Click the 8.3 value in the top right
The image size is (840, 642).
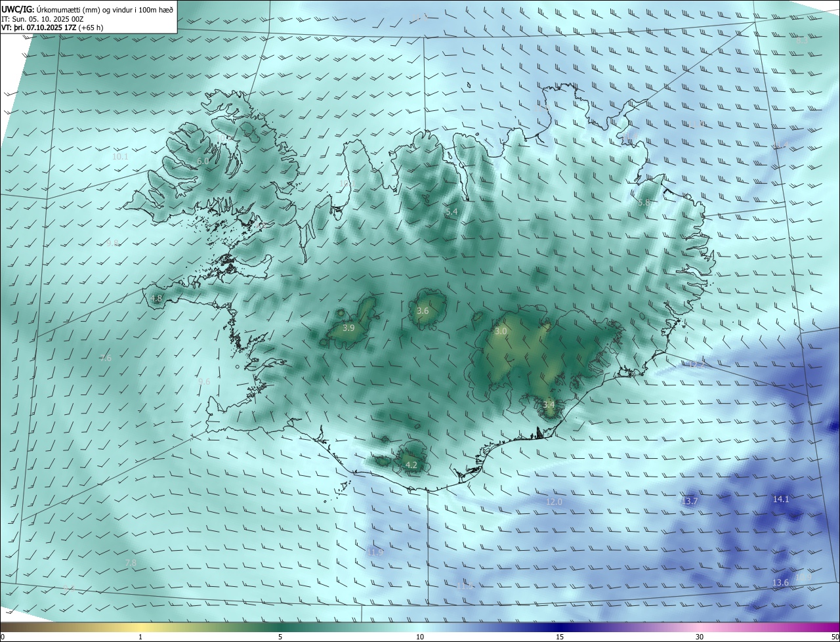pyautogui.click(x=802, y=41)
